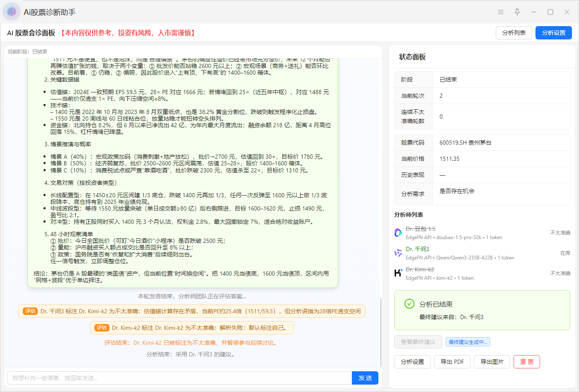Click the Dr. 豆包 1.5 avatar icon
The image size is (579, 392).
[398, 233]
